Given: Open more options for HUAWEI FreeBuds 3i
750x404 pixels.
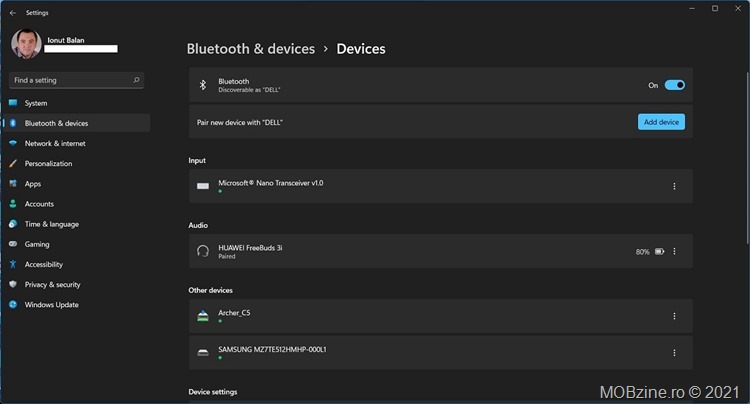Looking at the screenshot, I should [674, 251].
